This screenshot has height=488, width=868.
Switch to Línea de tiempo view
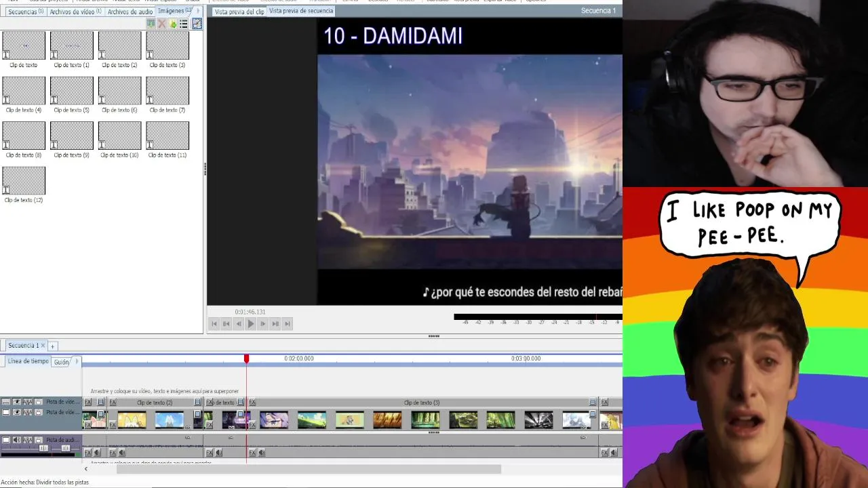(x=28, y=361)
